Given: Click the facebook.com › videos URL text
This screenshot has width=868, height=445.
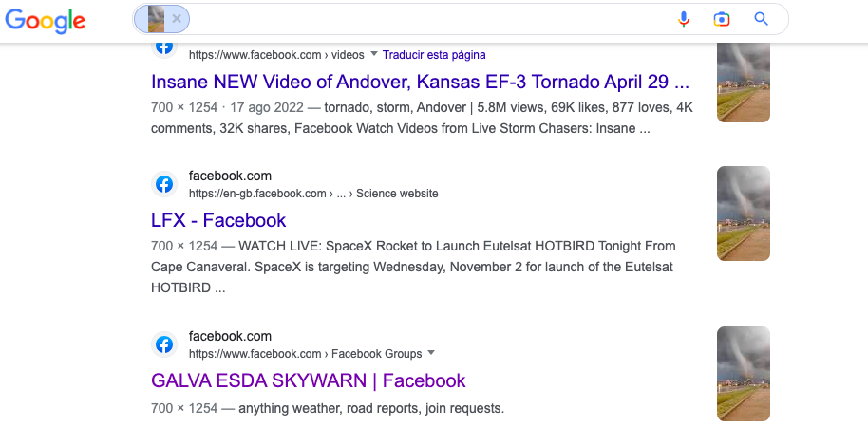Looking at the screenshot, I should [276, 55].
